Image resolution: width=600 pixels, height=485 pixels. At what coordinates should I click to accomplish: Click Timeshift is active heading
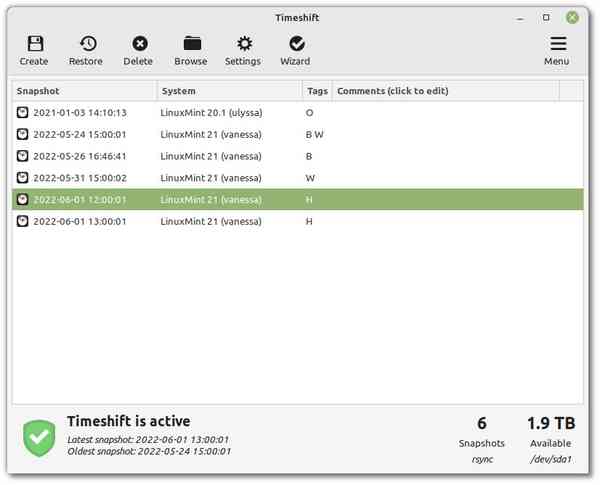coord(129,421)
